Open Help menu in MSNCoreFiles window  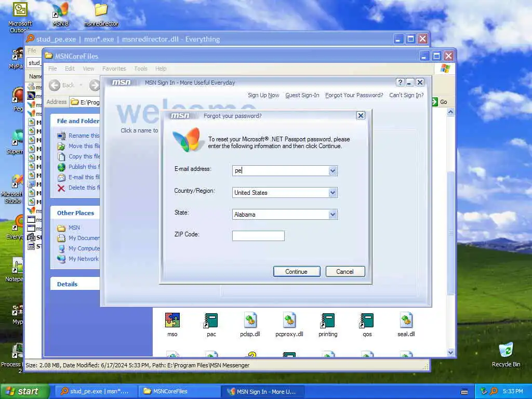[161, 69]
